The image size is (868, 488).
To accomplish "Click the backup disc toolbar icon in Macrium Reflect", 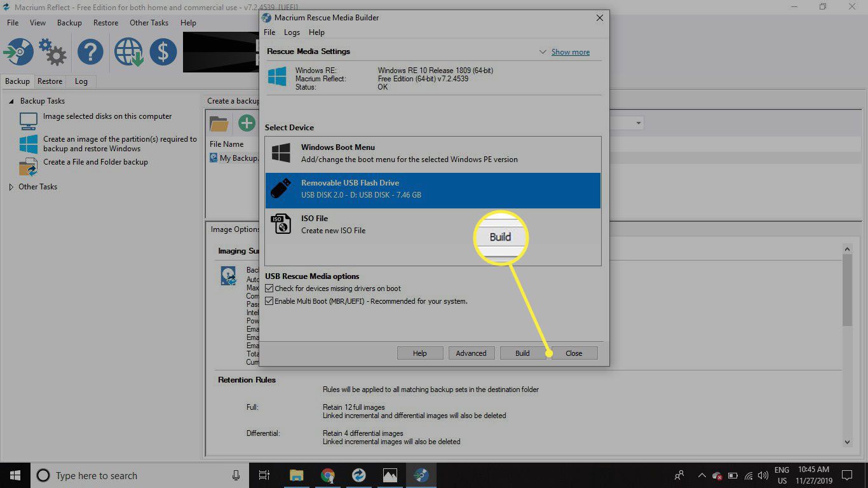I will 18,52.
